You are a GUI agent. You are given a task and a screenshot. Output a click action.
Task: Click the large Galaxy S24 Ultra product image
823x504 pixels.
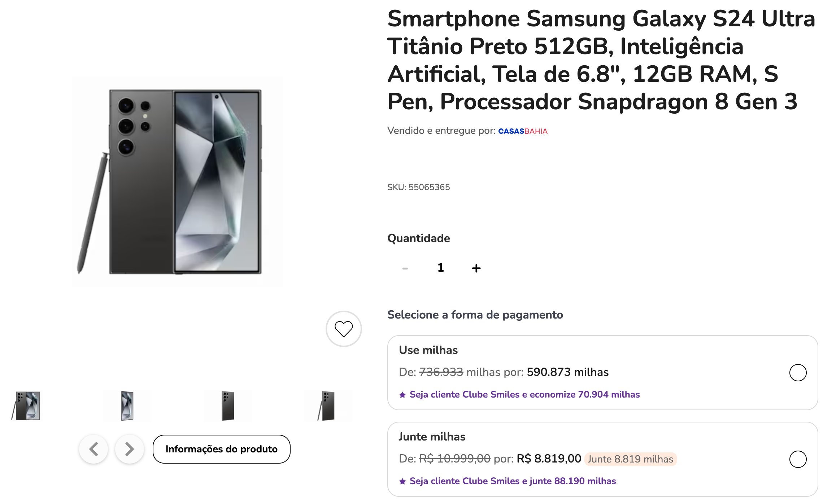point(178,181)
